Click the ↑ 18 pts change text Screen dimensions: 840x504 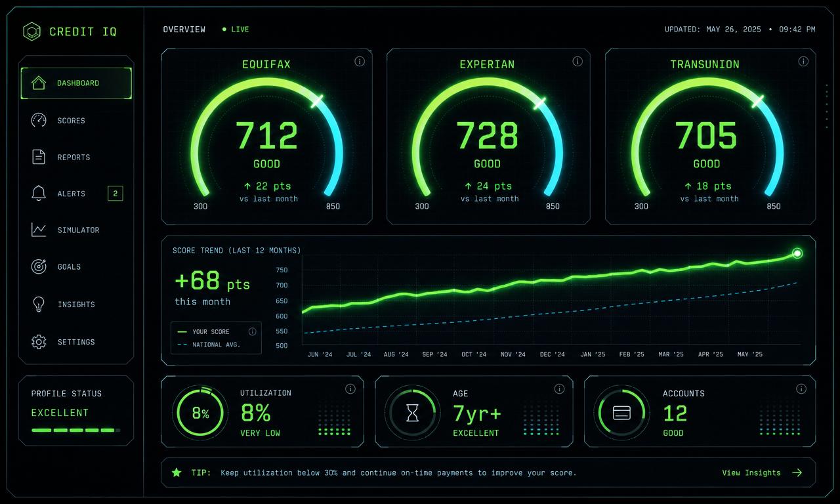(707, 186)
